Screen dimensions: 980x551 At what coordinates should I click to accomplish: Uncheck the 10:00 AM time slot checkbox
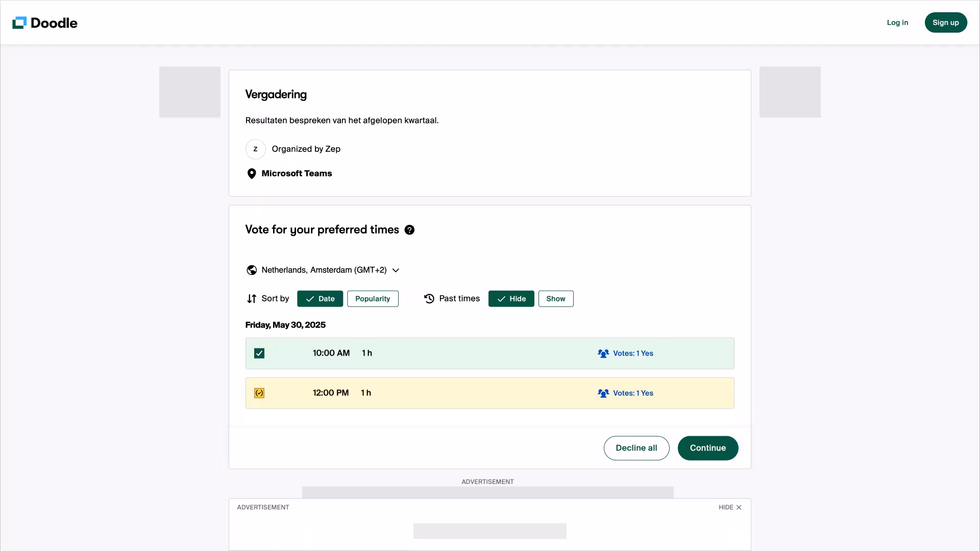tap(259, 353)
